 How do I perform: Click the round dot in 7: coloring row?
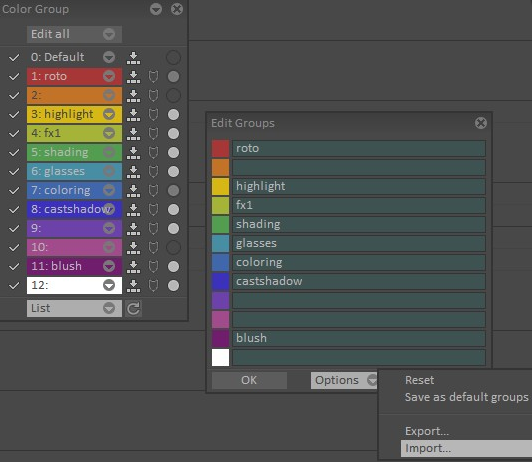point(173,191)
